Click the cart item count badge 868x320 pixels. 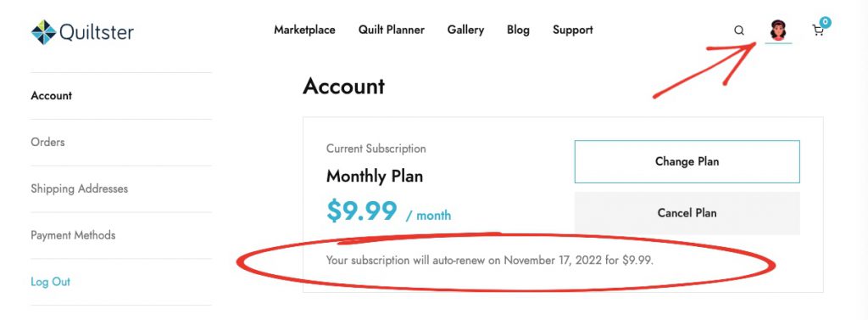[826, 22]
